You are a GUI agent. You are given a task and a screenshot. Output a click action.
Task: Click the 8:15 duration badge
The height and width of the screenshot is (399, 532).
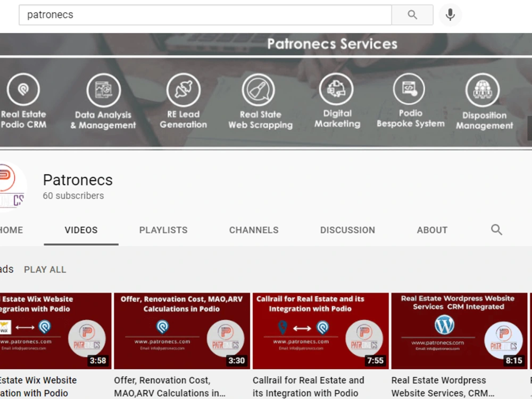[514, 360]
